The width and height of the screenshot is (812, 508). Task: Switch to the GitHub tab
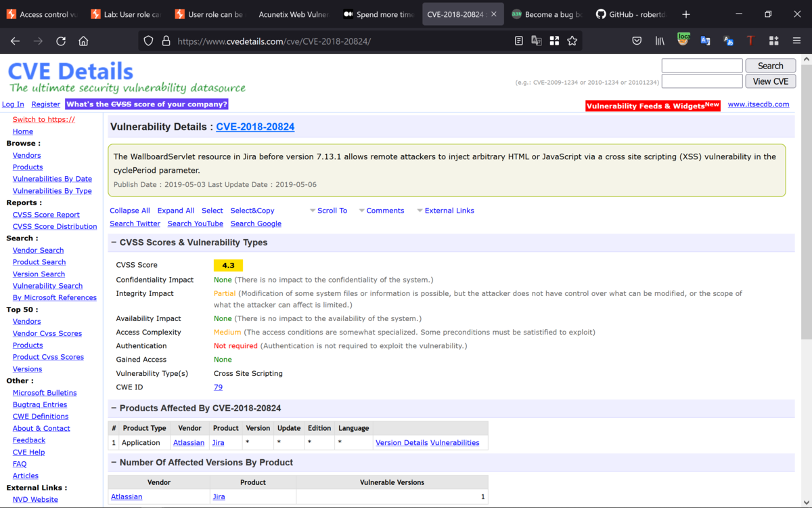pos(630,14)
